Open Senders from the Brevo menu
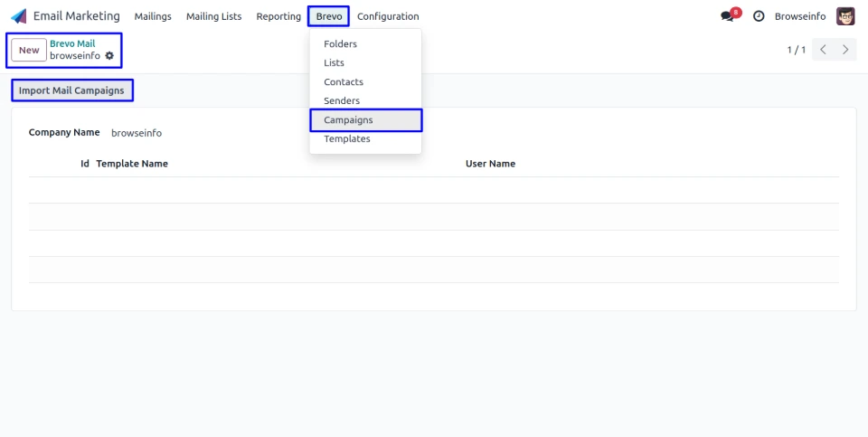Image resolution: width=868 pixels, height=437 pixels. pyautogui.click(x=342, y=101)
